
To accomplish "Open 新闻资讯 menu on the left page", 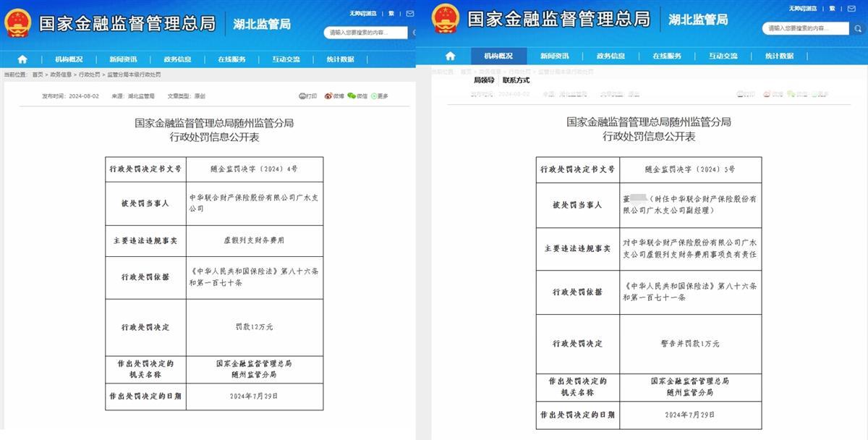I will (123, 59).
